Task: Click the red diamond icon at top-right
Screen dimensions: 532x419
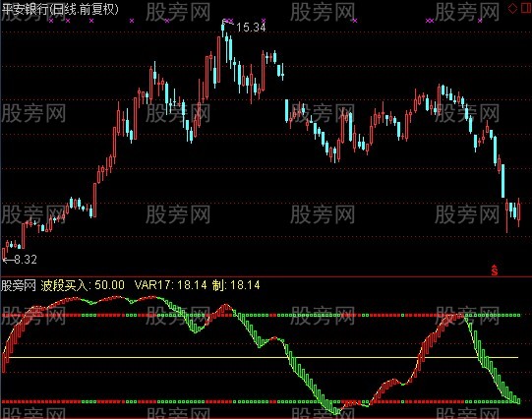Action: 512,8
